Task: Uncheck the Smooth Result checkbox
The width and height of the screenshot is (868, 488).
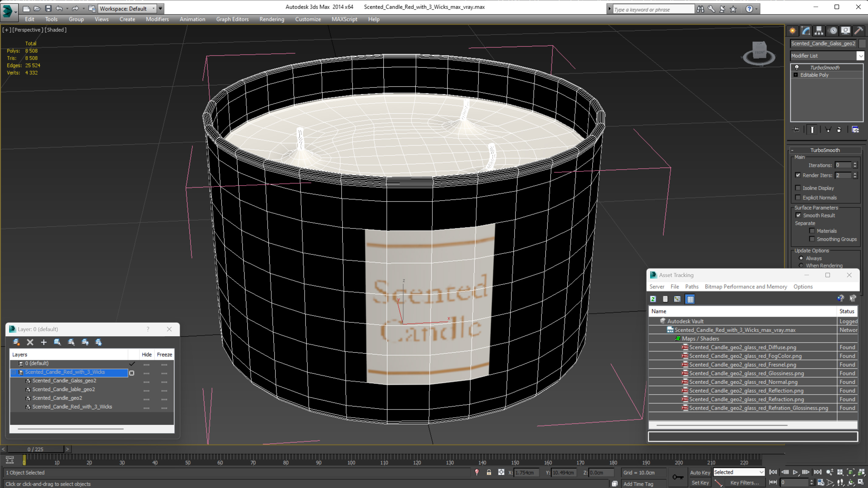Action: click(x=798, y=215)
